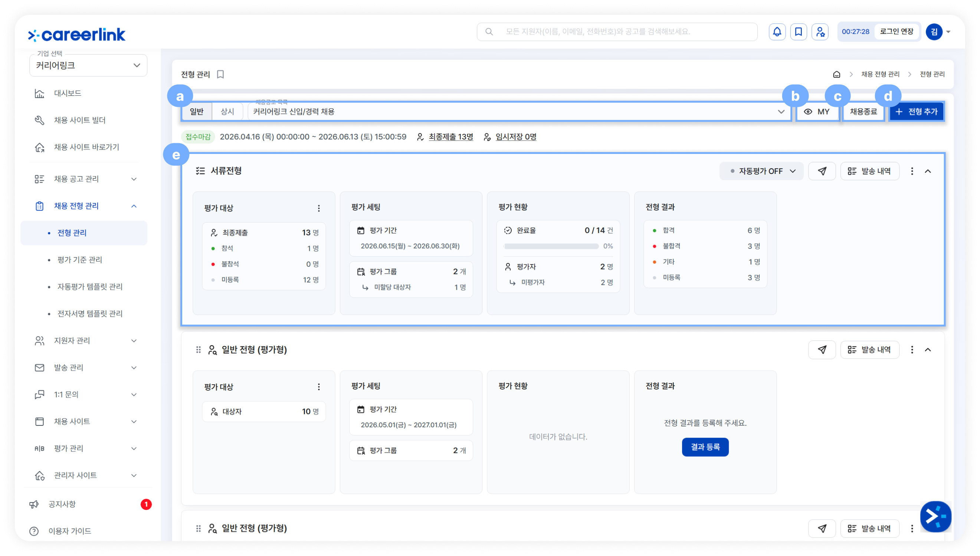
Task: Collapse the first 일반 전형 (평가형) section
Action: point(927,350)
